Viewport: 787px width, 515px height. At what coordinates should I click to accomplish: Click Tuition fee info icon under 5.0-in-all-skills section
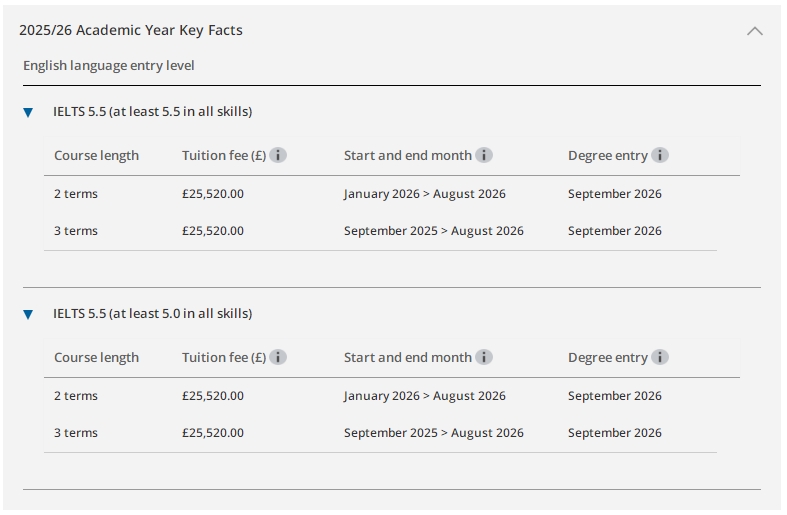(278, 357)
